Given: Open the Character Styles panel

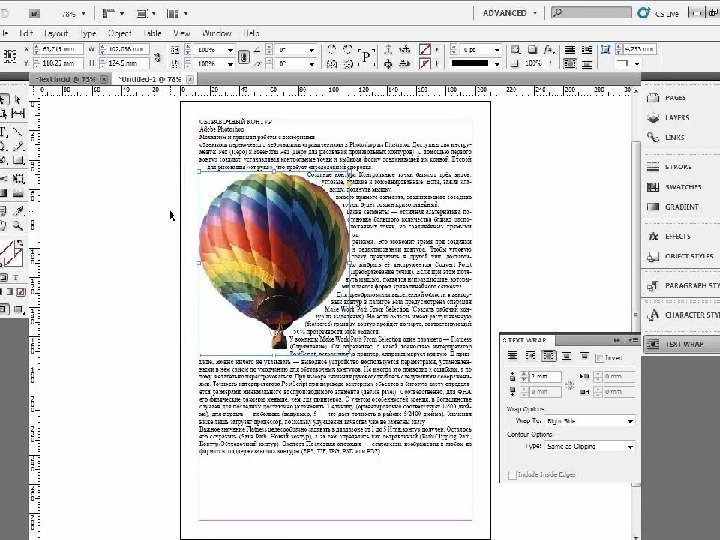Looking at the screenshot, I should (681, 315).
